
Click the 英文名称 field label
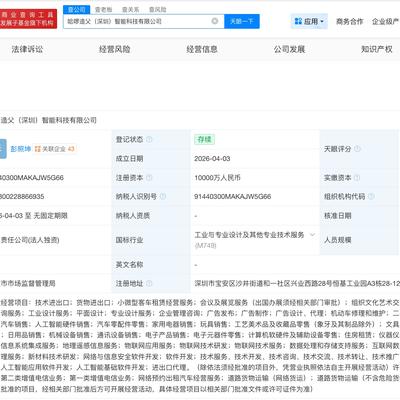coord(130,265)
